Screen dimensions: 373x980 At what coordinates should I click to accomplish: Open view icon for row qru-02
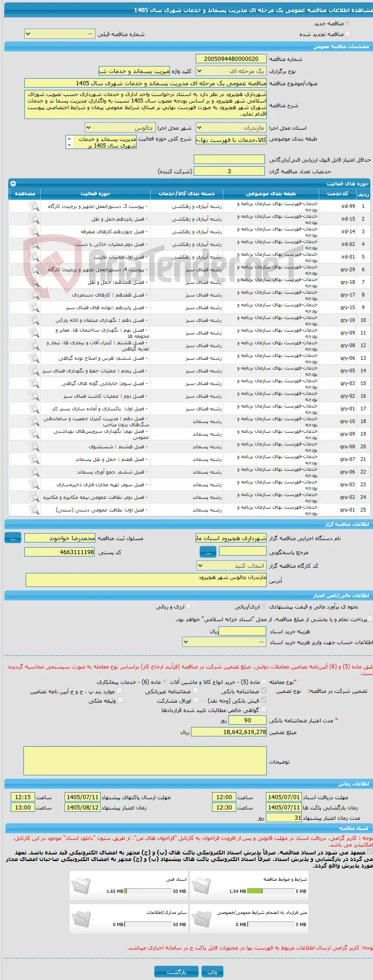(x=34, y=497)
